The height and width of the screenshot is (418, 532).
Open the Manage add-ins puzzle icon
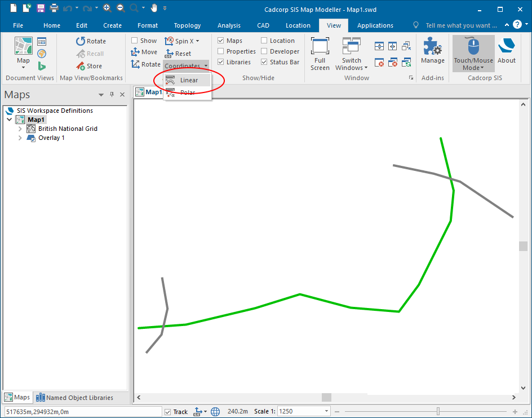pos(432,47)
